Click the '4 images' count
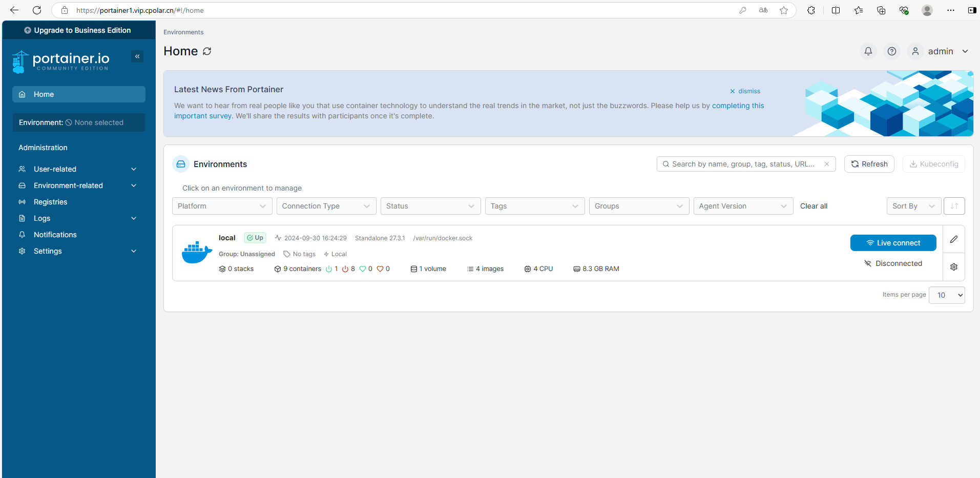Image resolution: width=980 pixels, height=478 pixels. point(485,269)
